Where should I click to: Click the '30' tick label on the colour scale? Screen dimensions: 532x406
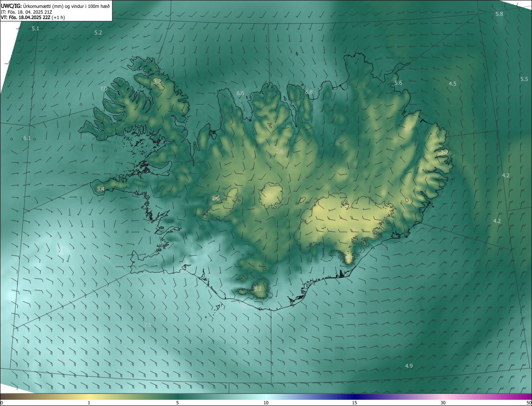click(443, 403)
